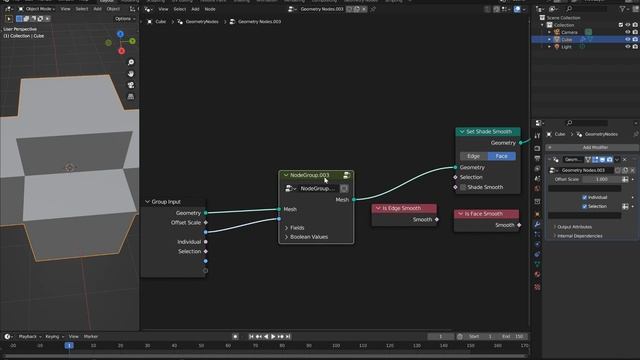Image resolution: width=640 pixels, height=360 pixels.
Task: Open the viewport Options dropdown
Action: coord(124,19)
